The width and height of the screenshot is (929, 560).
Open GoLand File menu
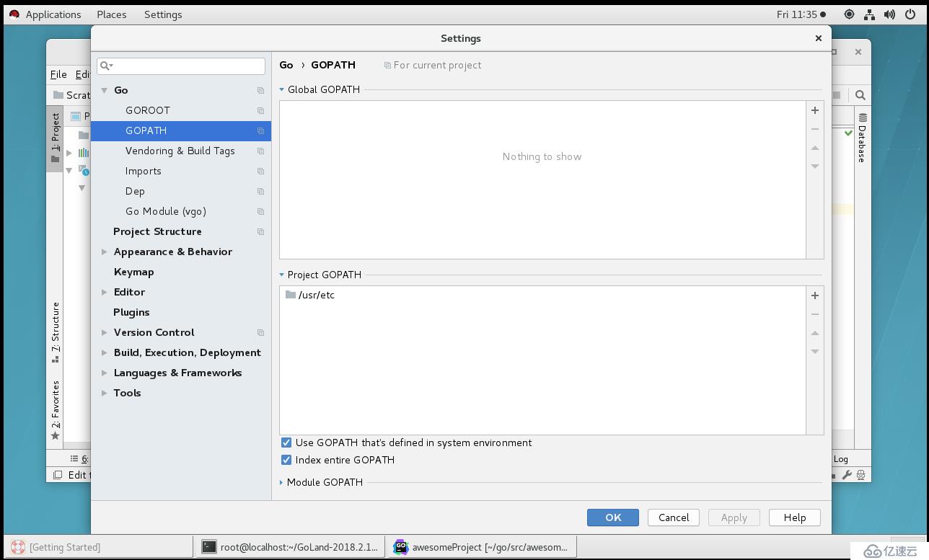click(58, 74)
